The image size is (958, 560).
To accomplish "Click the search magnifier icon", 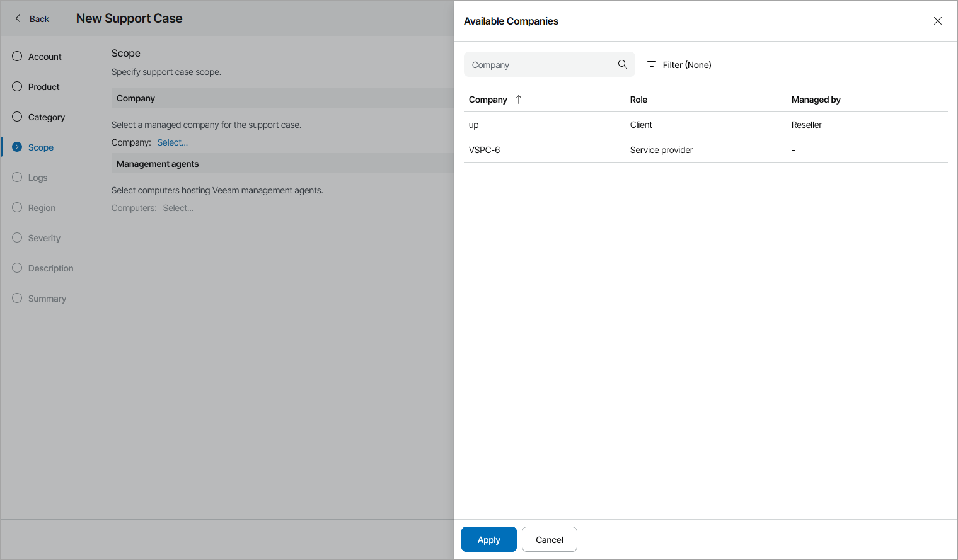I will click(622, 64).
